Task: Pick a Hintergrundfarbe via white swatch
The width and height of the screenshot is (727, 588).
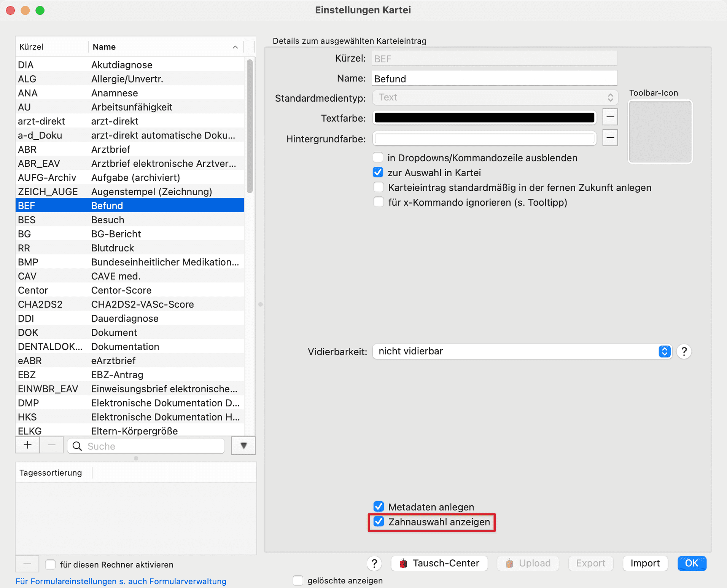Action: [x=484, y=138]
